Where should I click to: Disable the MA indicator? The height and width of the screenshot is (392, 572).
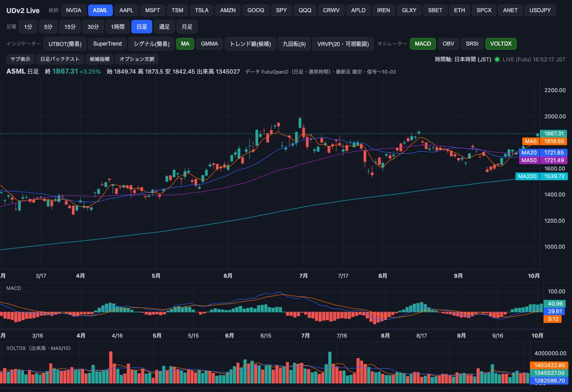tap(185, 44)
